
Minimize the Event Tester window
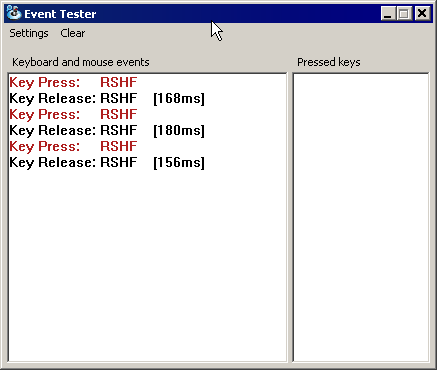coord(388,14)
